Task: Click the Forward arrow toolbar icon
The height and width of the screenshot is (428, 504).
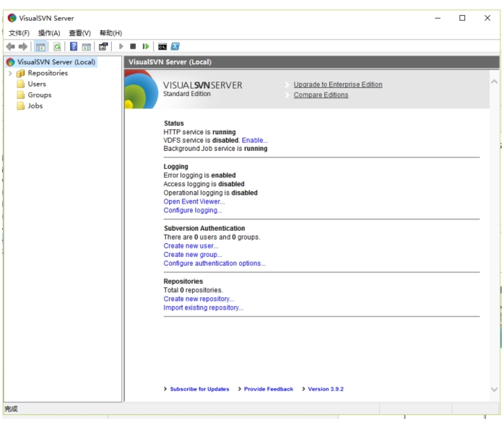Action: pos(23,47)
